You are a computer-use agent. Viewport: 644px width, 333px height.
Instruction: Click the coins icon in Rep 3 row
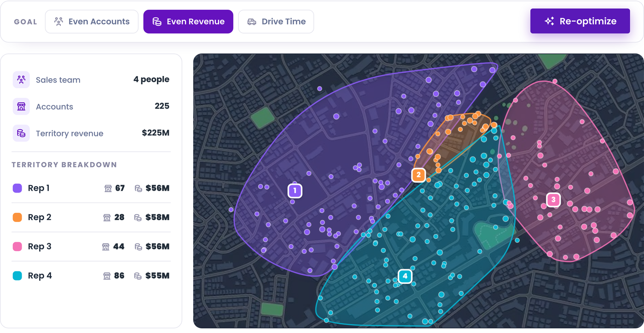[138, 247]
